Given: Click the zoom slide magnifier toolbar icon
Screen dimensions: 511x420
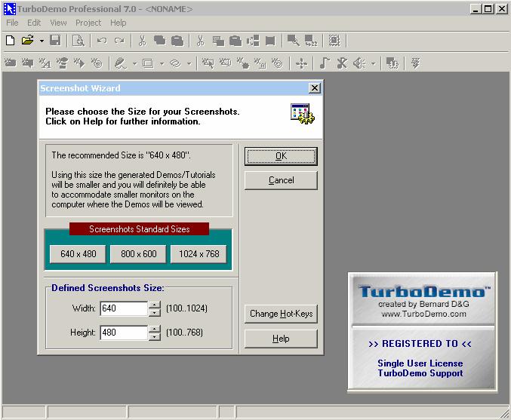Looking at the screenshot, I should click(x=294, y=41).
